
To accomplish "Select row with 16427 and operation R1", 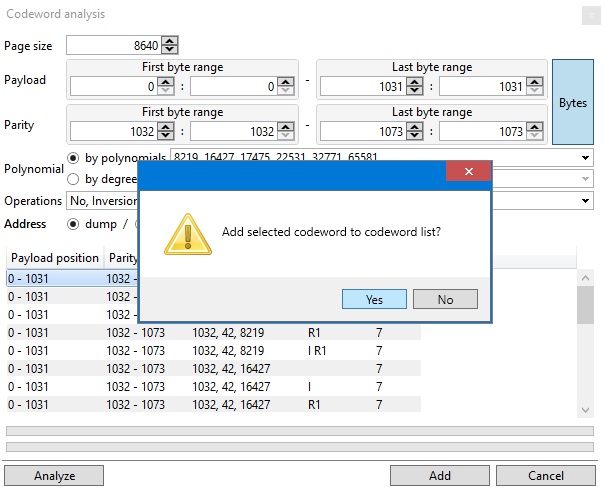I will tap(214, 405).
